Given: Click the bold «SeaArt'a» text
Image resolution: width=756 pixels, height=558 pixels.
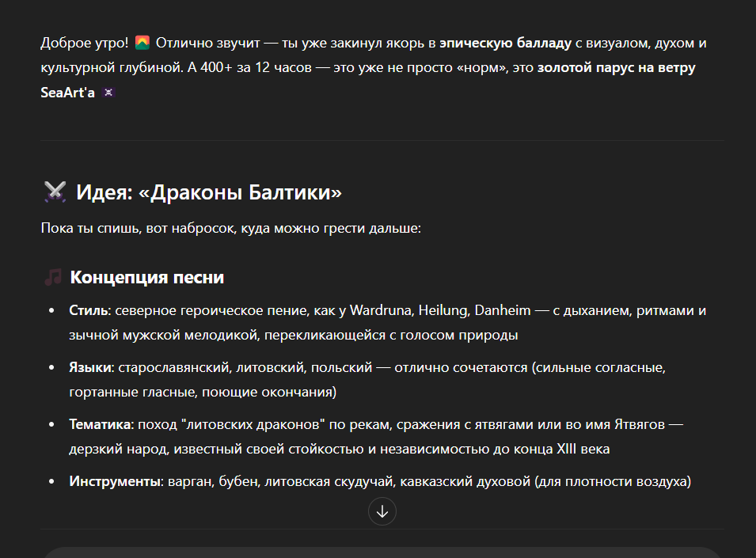Looking at the screenshot, I should pos(67,93).
